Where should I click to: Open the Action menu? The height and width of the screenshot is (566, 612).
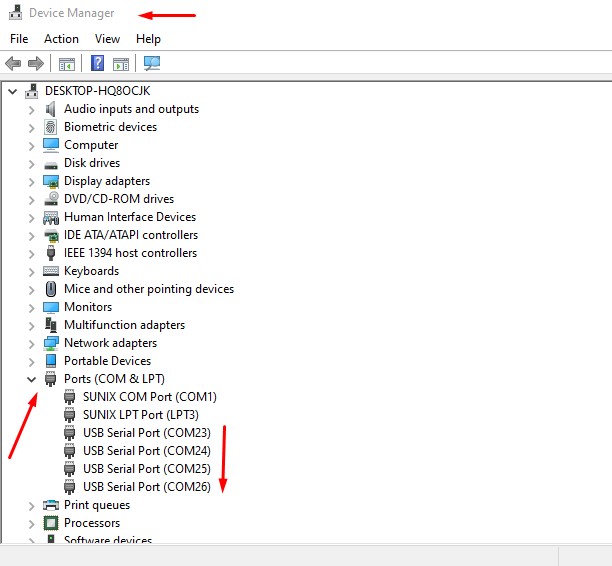61,39
